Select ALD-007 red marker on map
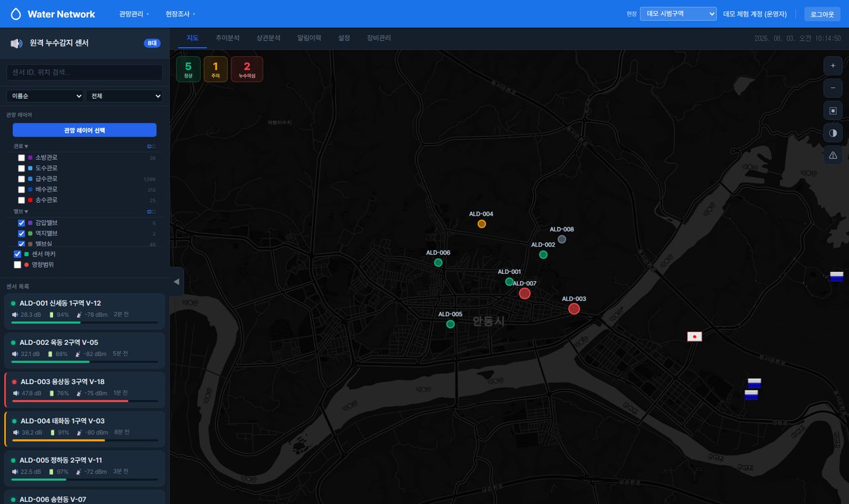The height and width of the screenshot is (504, 849). [x=525, y=293]
